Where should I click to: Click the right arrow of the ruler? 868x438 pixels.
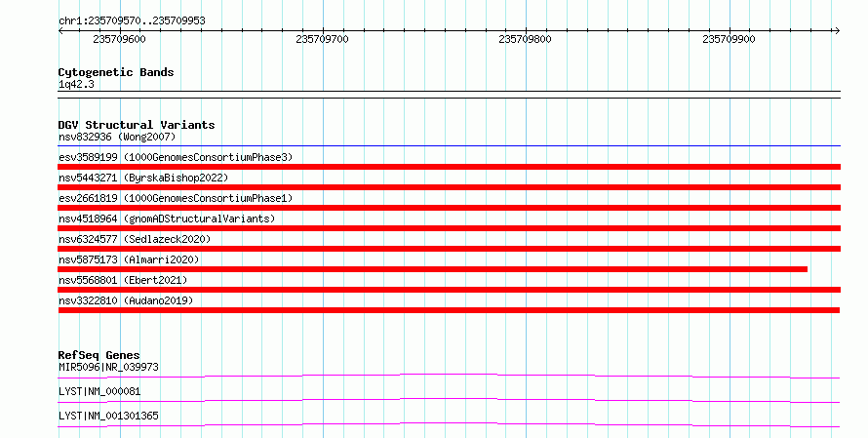[837, 30]
